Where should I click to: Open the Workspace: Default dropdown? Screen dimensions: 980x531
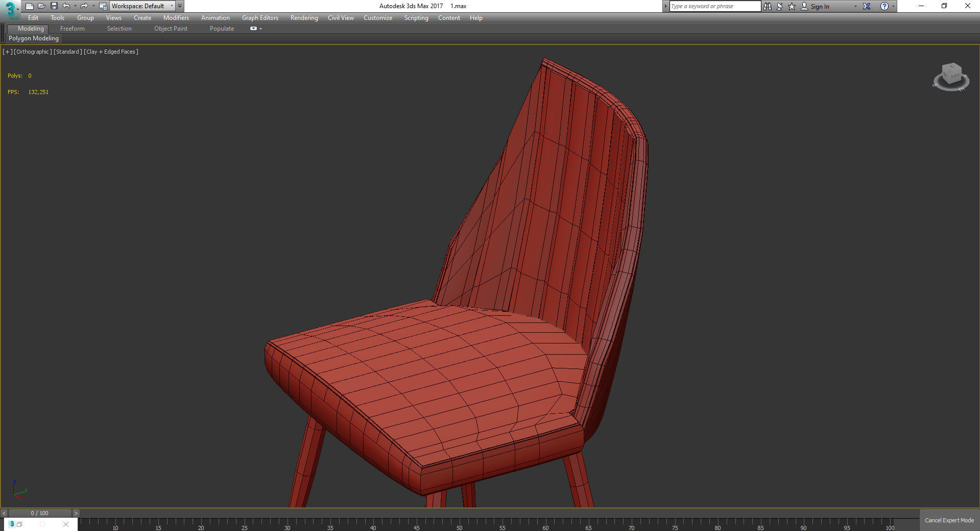[x=142, y=6]
